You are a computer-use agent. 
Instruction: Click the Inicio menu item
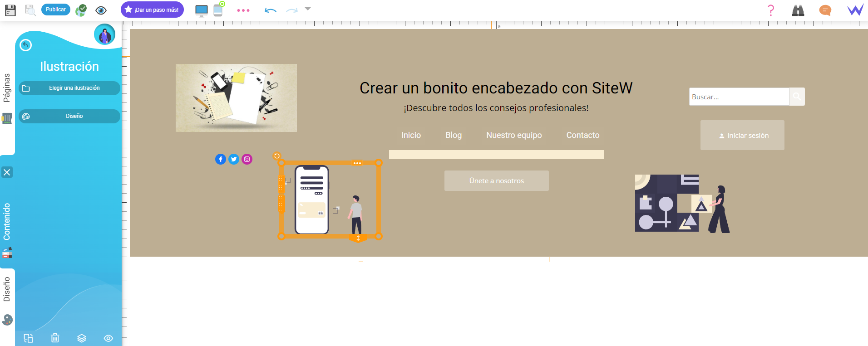coord(411,135)
